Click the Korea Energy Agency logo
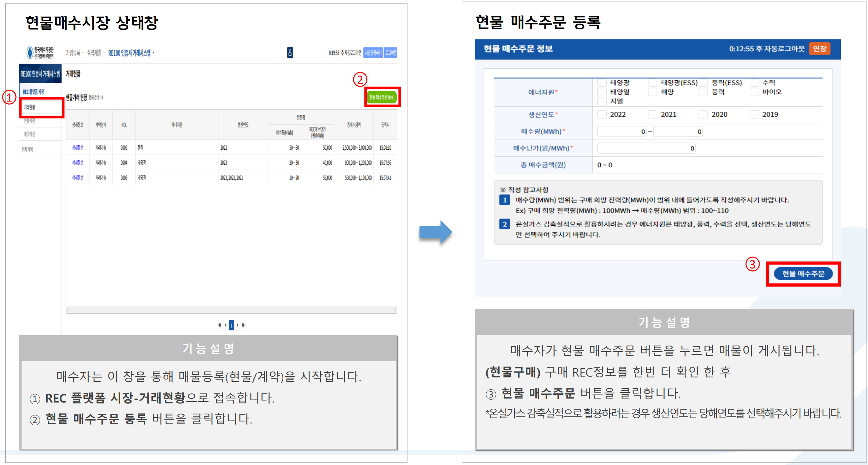The height and width of the screenshot is (465, 868). [x=40, y=52]
